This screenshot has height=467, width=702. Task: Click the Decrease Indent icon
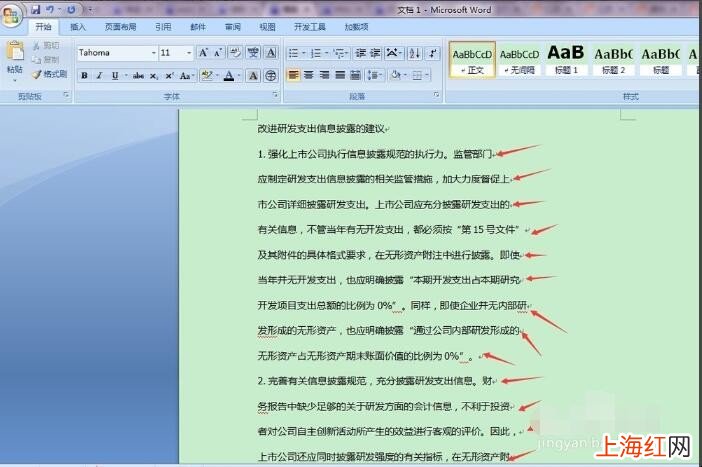360,53
